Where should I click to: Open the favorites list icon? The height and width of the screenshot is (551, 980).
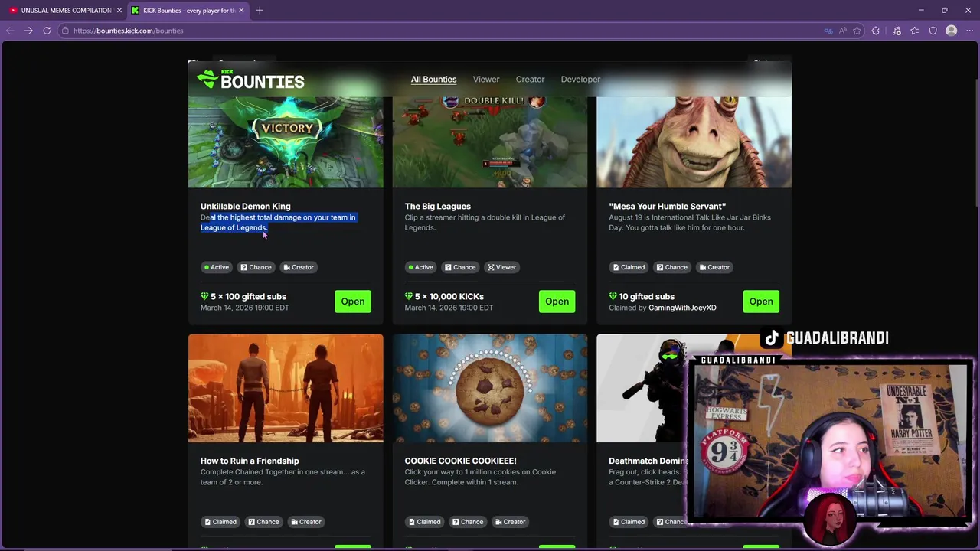pos(914,31)
